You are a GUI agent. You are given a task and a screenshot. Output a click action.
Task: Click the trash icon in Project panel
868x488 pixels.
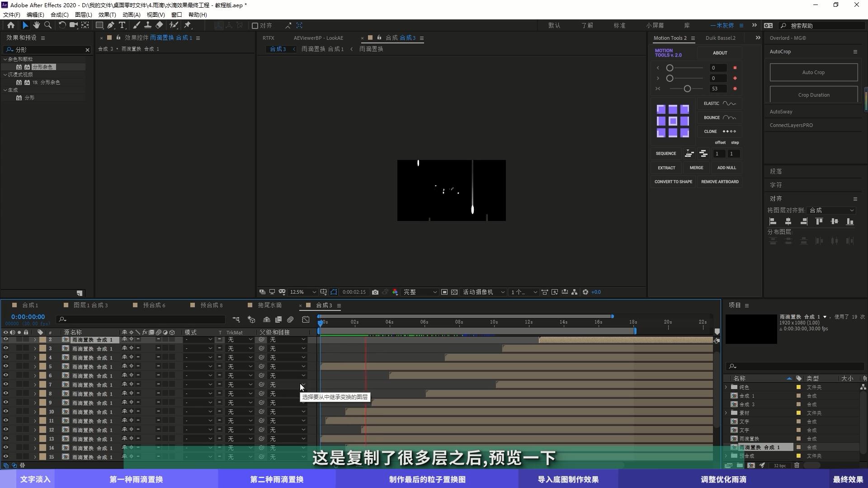[x=797, y=465]
